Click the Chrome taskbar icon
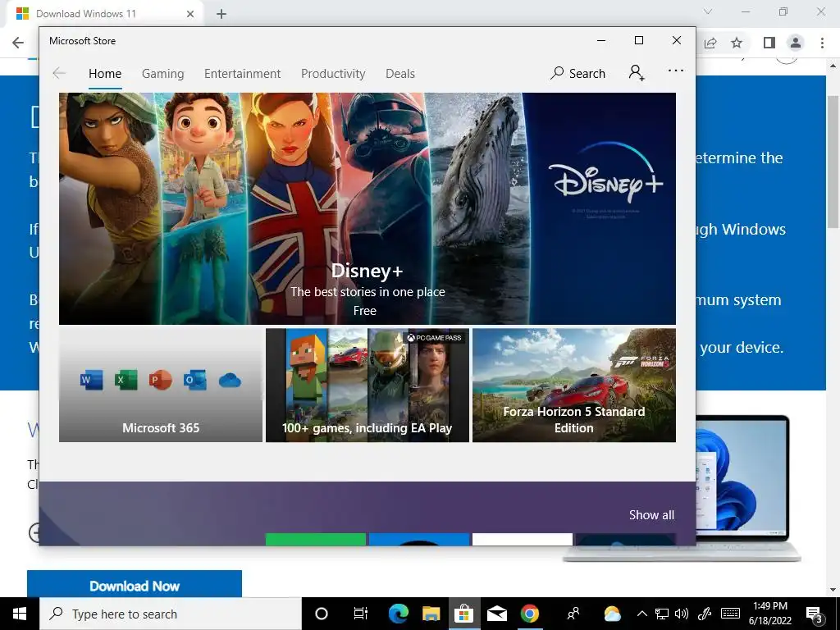Viewport: 840px width, 630px height. tap(530, 614)
